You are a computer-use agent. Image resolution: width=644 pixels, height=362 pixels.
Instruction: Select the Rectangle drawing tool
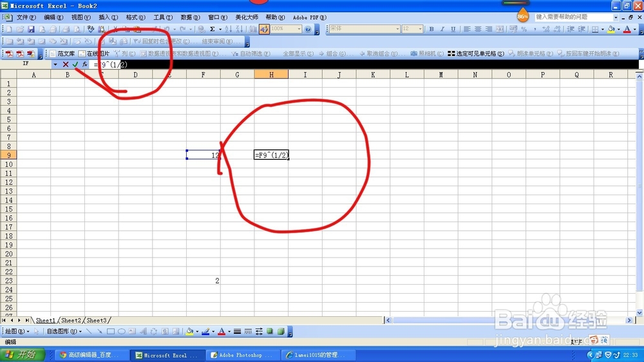click(111, 331)
